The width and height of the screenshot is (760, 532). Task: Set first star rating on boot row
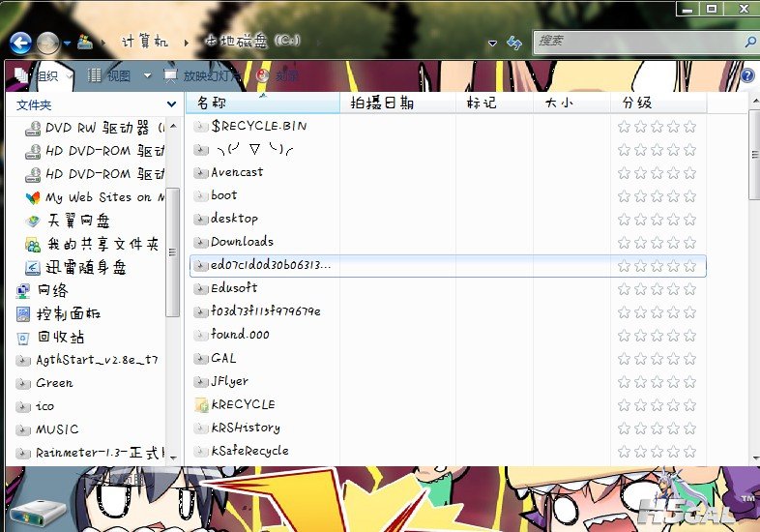click(x=625, y=197)
